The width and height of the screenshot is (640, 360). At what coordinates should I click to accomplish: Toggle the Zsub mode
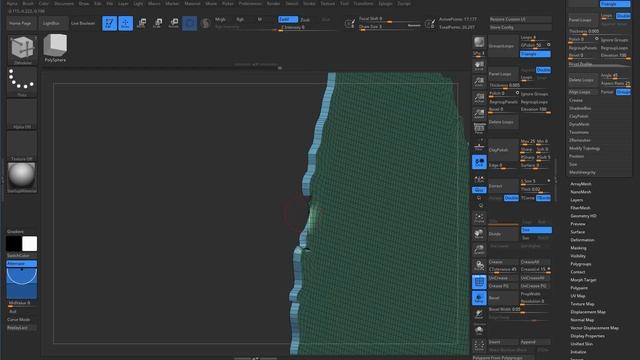[305, 20]
